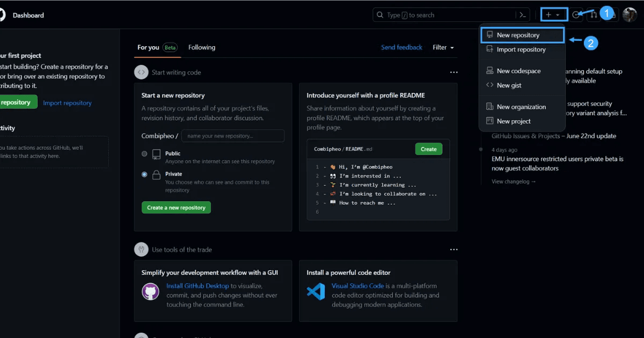
Task: Choose New repository from the menu
Action: (x=522, y=35)
